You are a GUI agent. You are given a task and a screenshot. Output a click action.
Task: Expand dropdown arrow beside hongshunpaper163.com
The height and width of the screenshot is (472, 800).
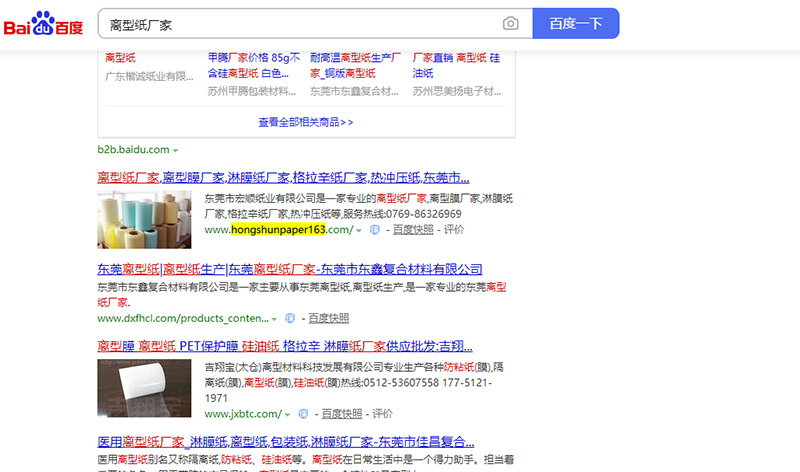click(359, 231)
